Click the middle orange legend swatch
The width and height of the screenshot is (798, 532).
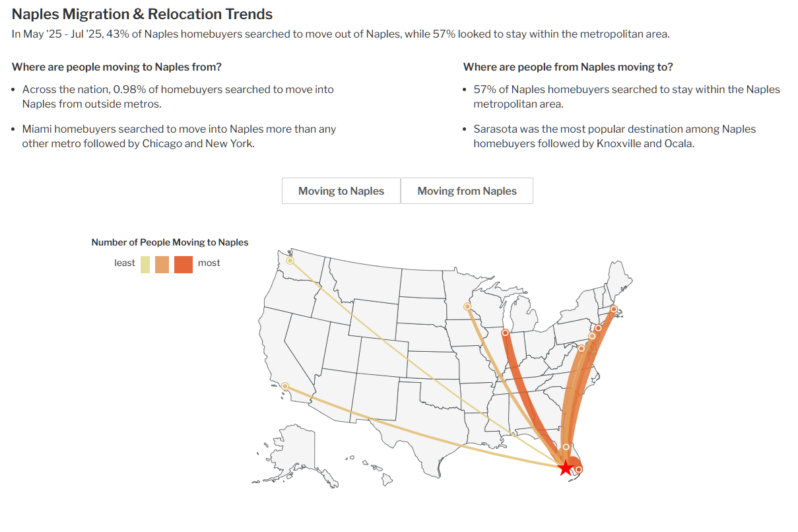tap(162, 264)
